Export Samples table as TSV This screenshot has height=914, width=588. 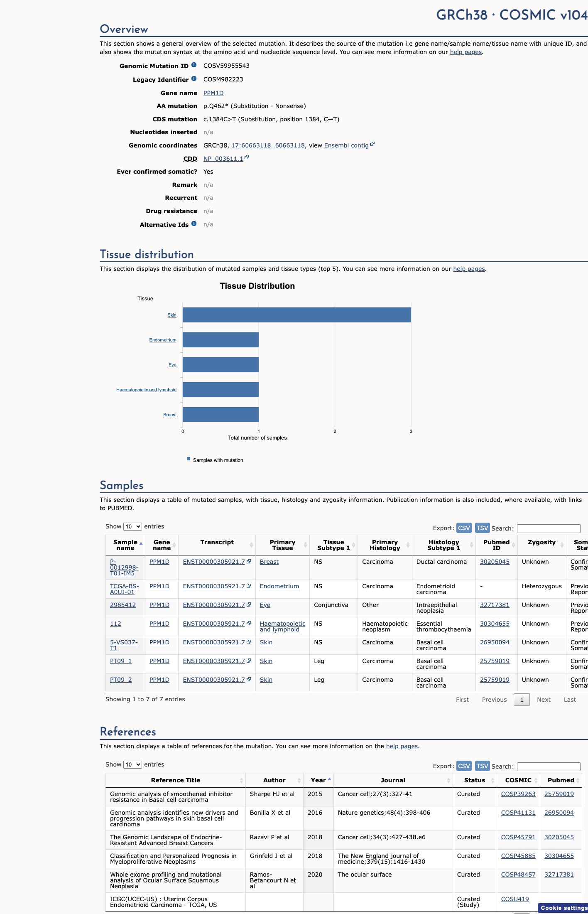click(x=482, y=528)
